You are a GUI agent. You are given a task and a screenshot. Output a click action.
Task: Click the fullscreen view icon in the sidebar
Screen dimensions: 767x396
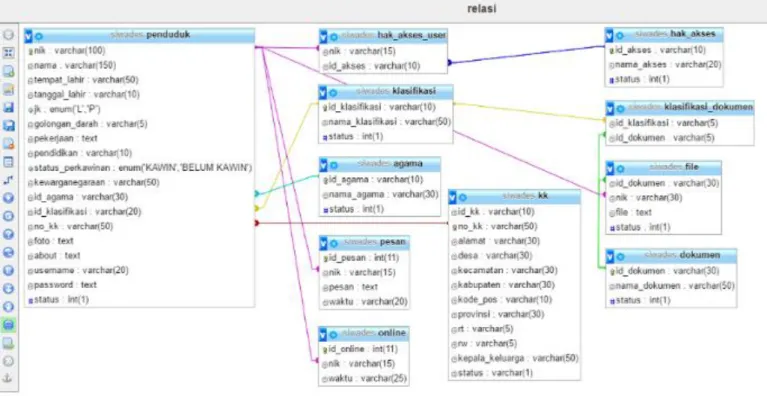[x=9, y=53]
